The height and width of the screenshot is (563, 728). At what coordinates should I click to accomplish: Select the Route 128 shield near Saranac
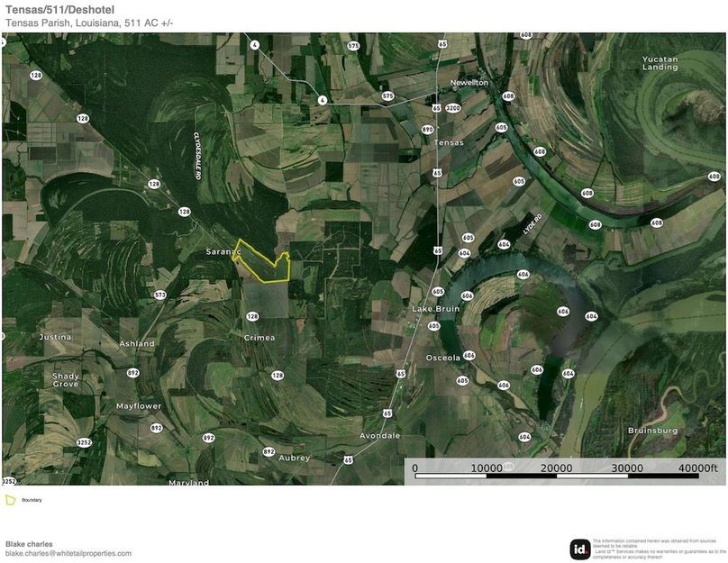click(184, 213)
